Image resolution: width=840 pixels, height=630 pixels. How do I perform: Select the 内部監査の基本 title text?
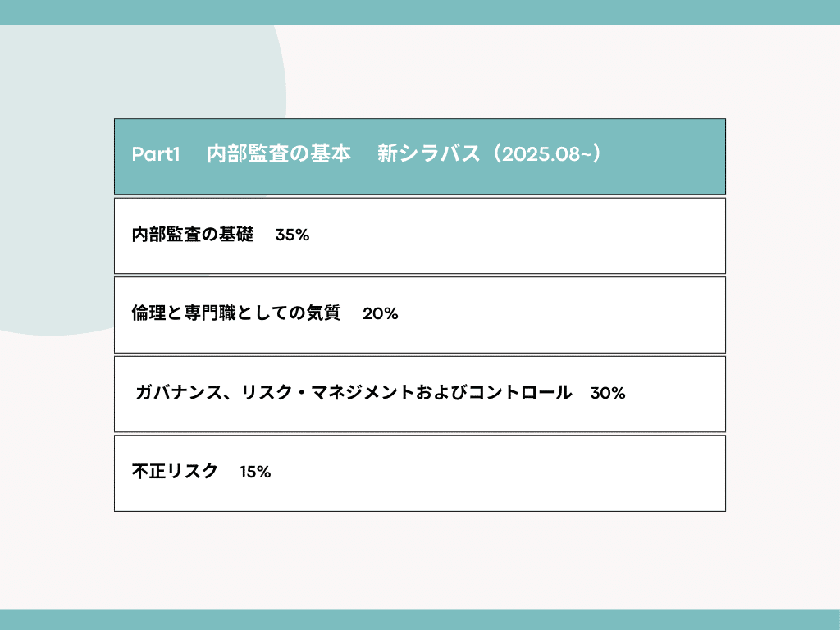pos(279,155)
